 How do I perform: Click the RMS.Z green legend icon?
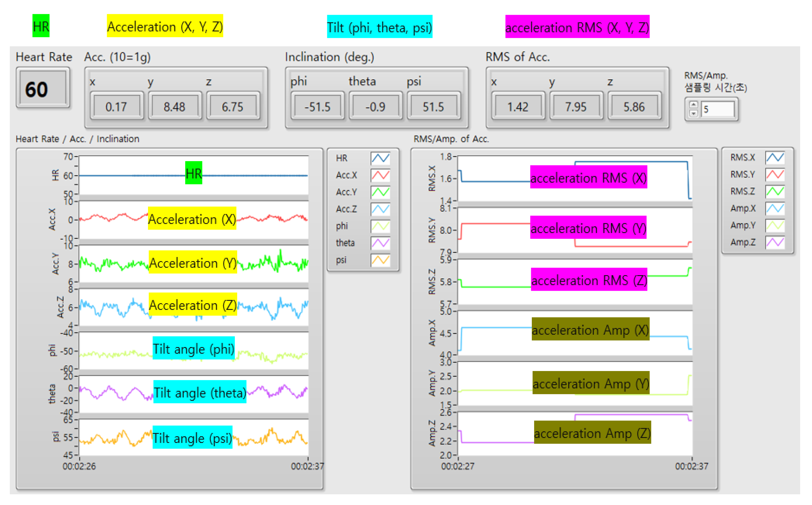tap(774, 191)
